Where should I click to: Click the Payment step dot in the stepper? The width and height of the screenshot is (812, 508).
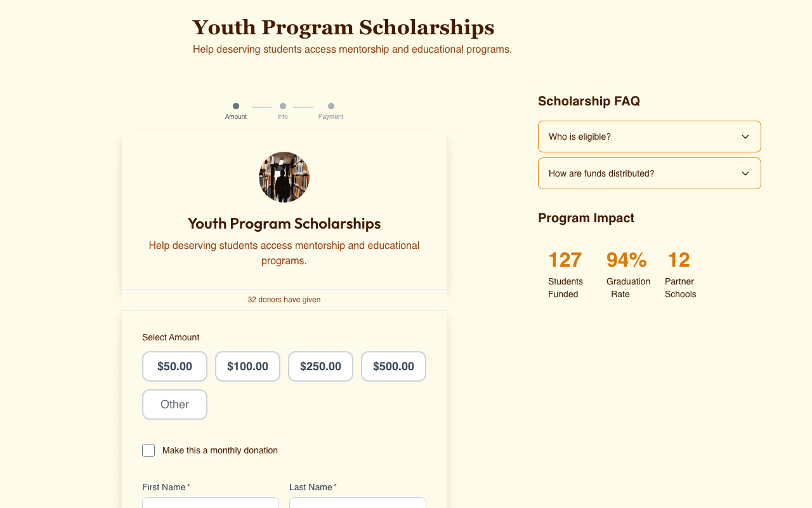pos(331,105)
